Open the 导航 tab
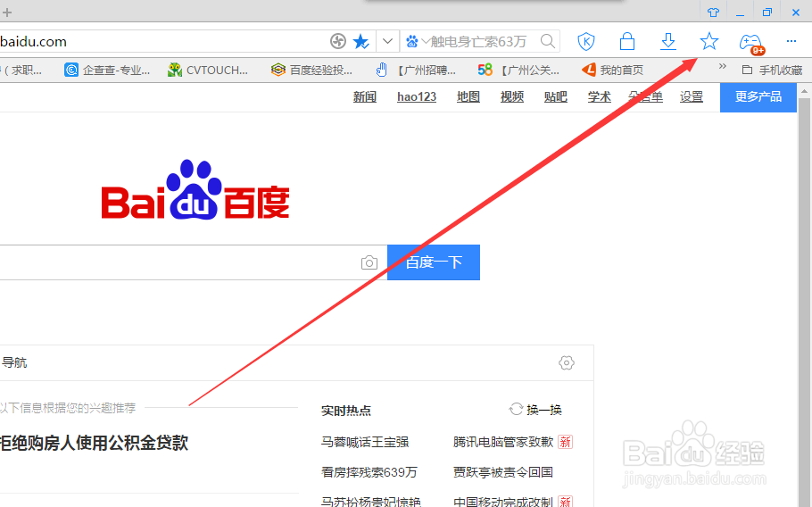The image size is (812, 507). 14,362
